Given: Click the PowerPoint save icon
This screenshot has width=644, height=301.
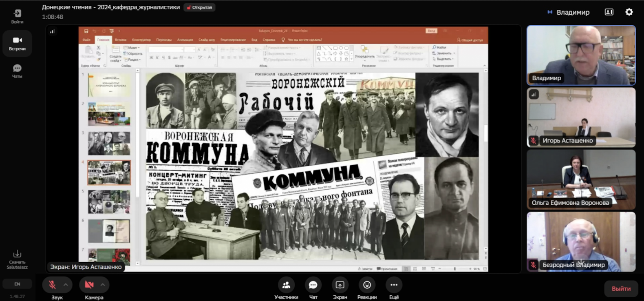Looking at the screenshot, I should tap(86, 31).
